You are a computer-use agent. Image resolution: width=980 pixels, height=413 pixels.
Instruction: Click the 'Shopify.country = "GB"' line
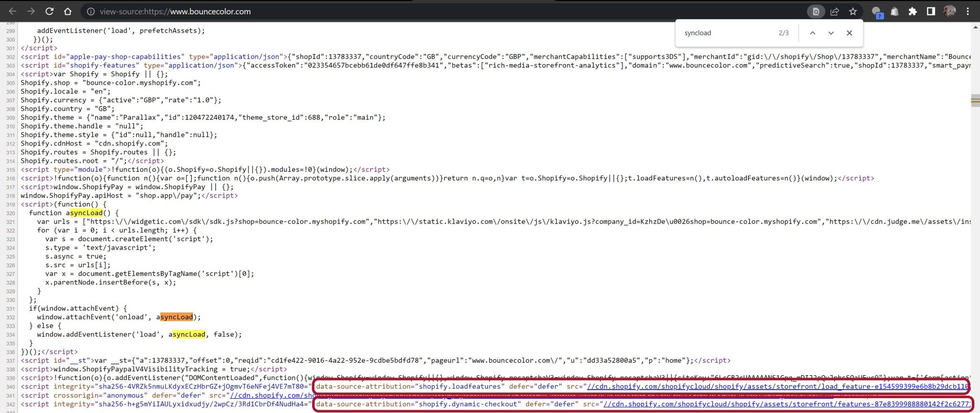click(x=67, y=109)
